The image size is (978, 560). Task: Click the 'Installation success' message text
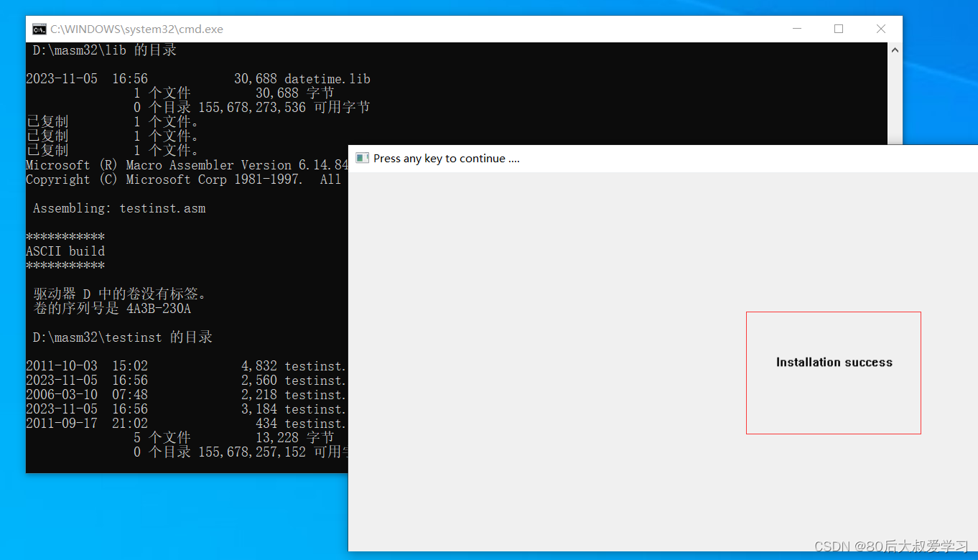point(834,363)
